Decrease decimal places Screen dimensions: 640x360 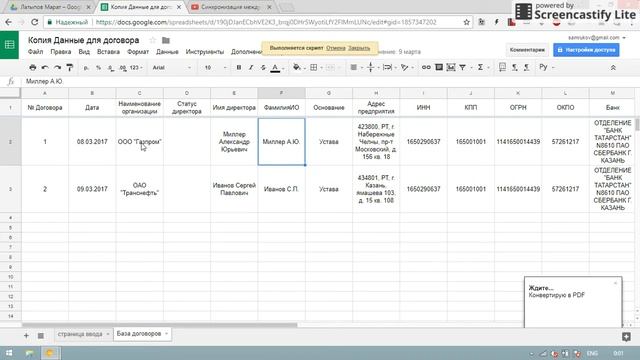pos(111,68)
